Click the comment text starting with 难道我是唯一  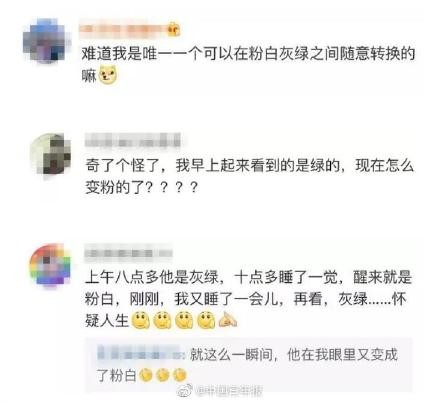[x=248, y=64]
